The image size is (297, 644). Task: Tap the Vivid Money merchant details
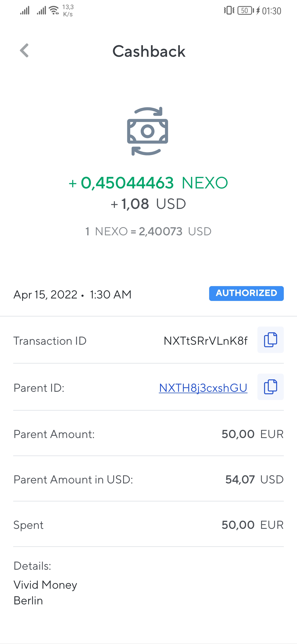click(x=45, y=585)
